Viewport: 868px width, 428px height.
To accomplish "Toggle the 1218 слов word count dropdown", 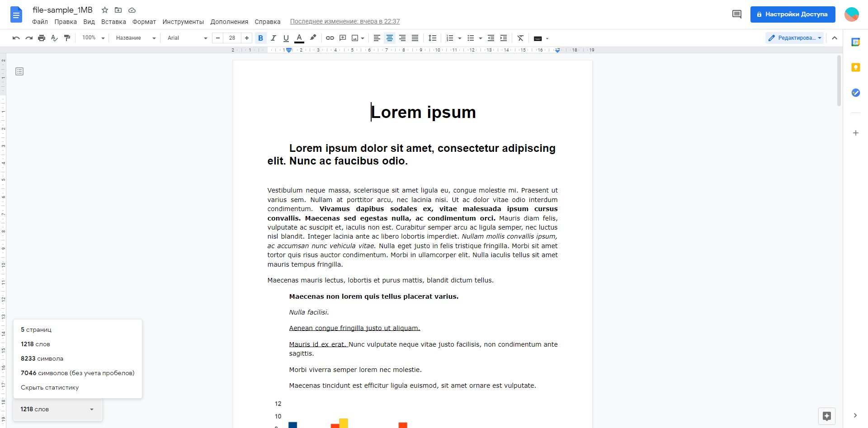I will tap(58, 409).
